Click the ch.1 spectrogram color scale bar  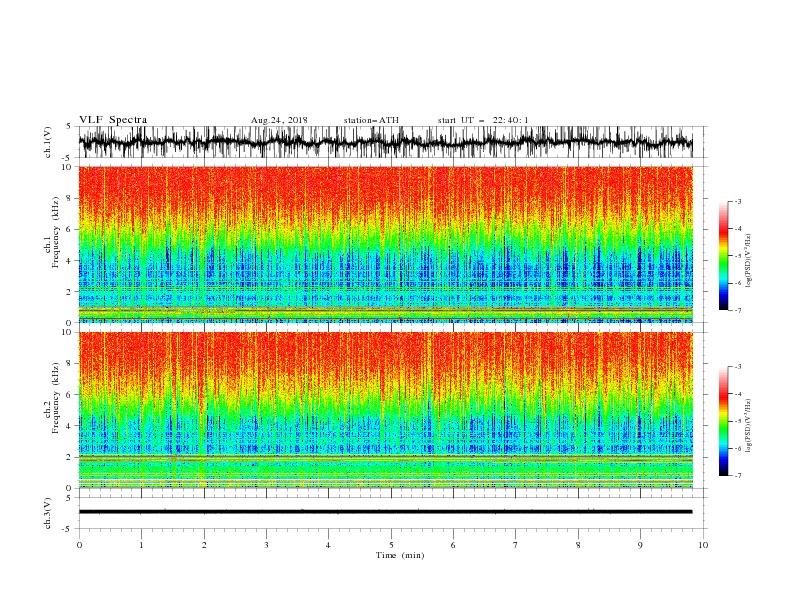(723, 256)
